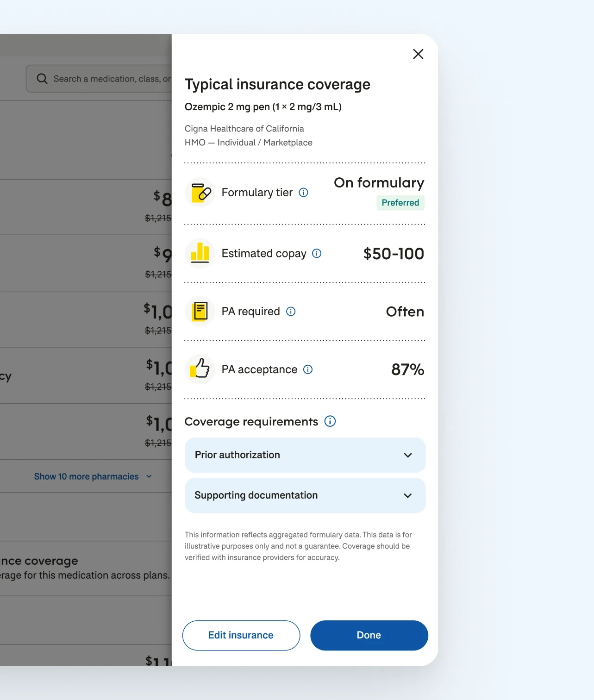Image resolution: width=594 pixels, height=700 pixels.
Task: Click the Typical insurance coverage heading
Action: pos(277,84)
